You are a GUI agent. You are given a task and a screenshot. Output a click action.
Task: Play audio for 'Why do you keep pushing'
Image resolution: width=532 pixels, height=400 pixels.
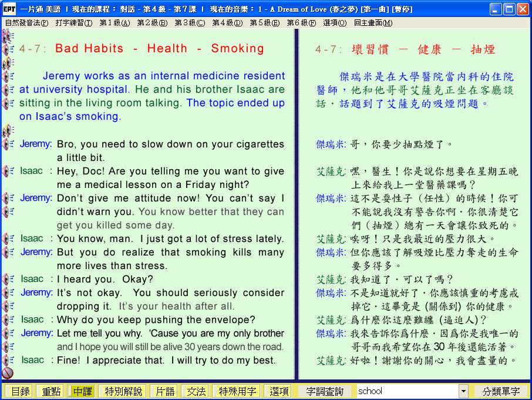click(x=8, y=320)
